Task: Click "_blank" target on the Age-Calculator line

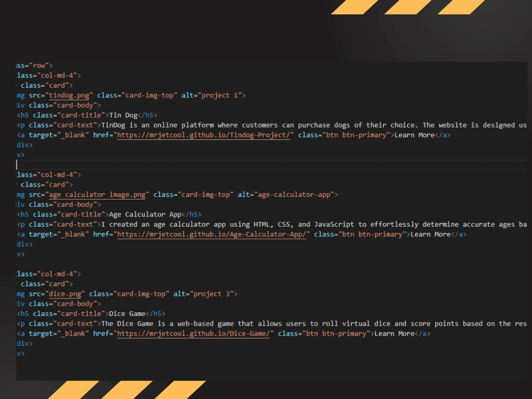Action: [73, 235]
